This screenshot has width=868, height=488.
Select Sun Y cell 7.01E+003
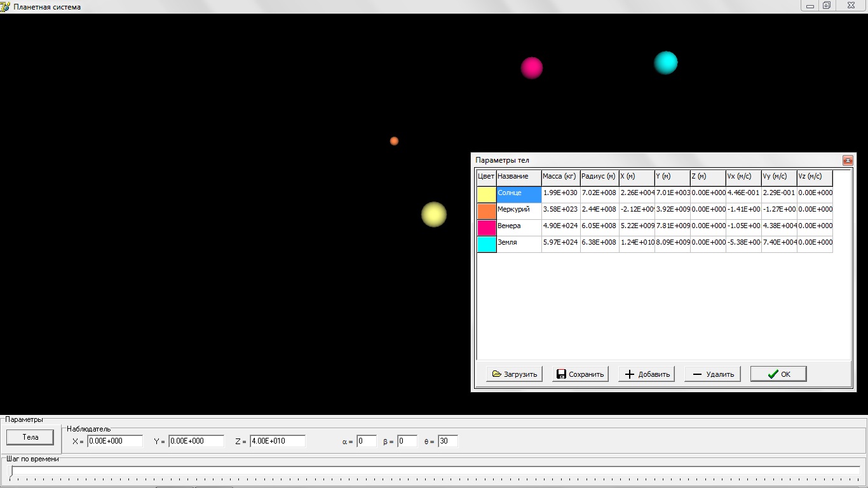click(672, 194)
